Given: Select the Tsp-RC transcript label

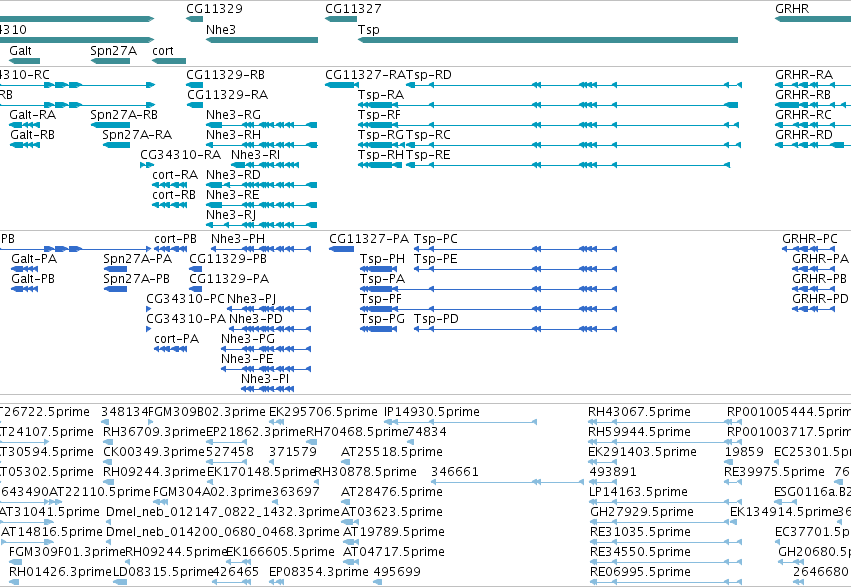Looking at the screenshot, I should 429,135.
